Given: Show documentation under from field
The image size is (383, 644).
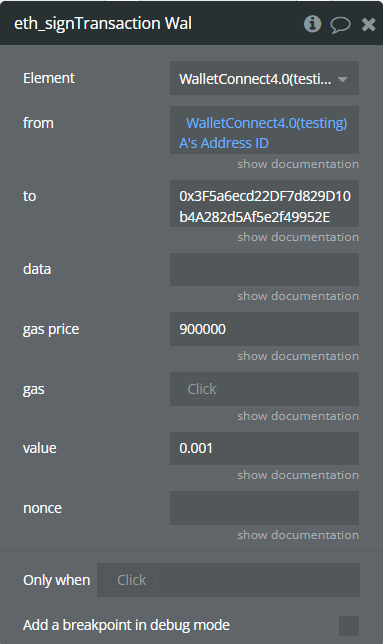Looking at the screenshot, I should coord(298,164).
